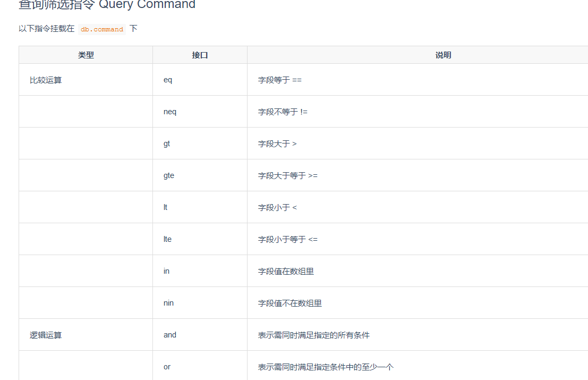Image resolution: width=588 pixels, height=380 pixels.
Task: Click the description '字段值在数组里'
Action: (x=286, y=271)
